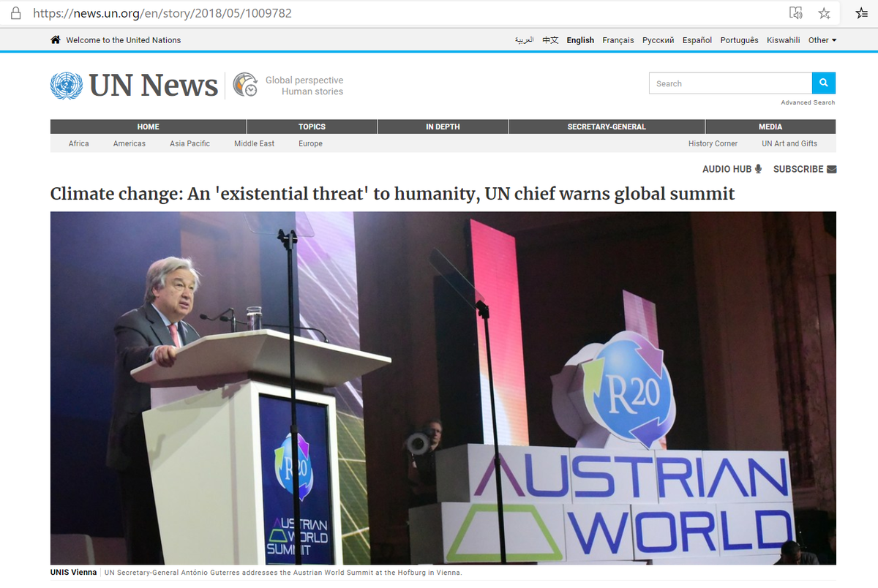Open the UN Art and Gifts link
Image resolution: width=878 pixels, height=588 pixels.
click(x=789, y=143)
